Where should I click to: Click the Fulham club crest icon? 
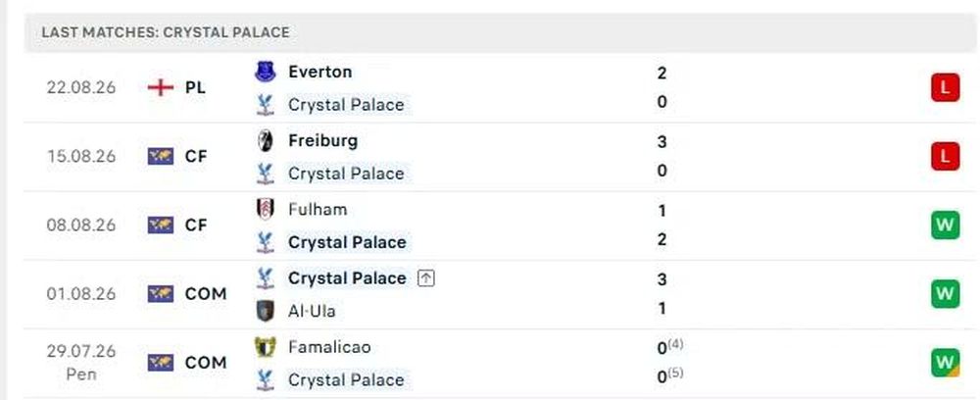pos(265,210)
